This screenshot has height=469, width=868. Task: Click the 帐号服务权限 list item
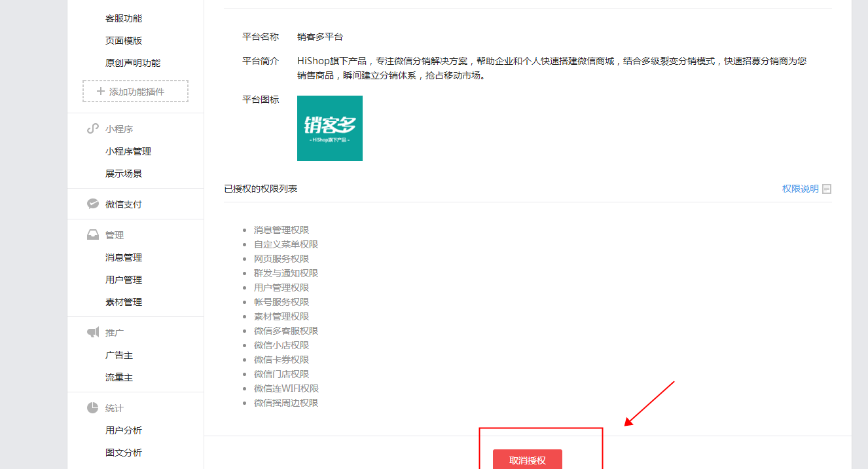coord(281,302)
